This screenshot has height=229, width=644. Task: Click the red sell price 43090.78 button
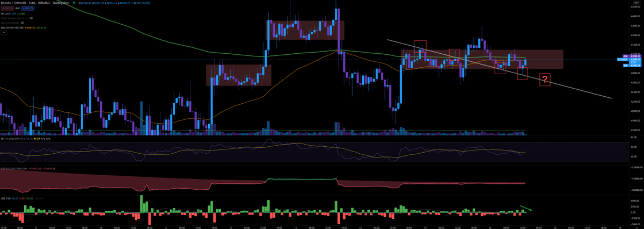[8, 8]
